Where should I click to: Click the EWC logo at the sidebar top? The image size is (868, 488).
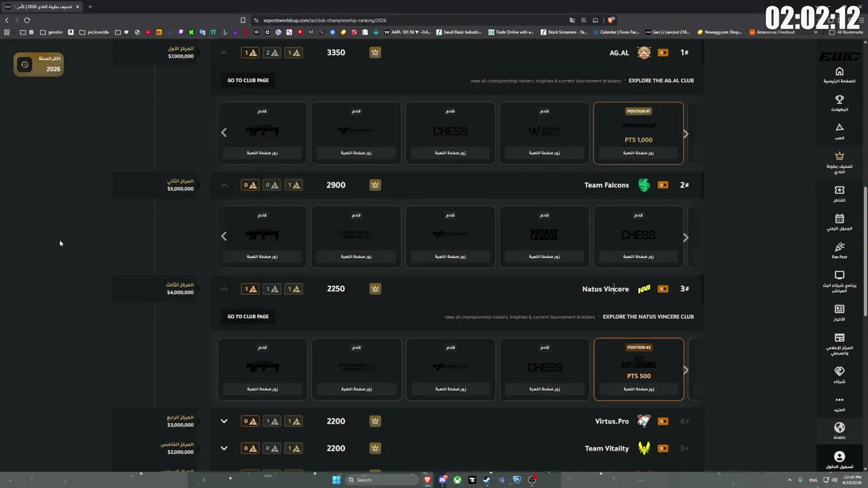tap(839, 56)
